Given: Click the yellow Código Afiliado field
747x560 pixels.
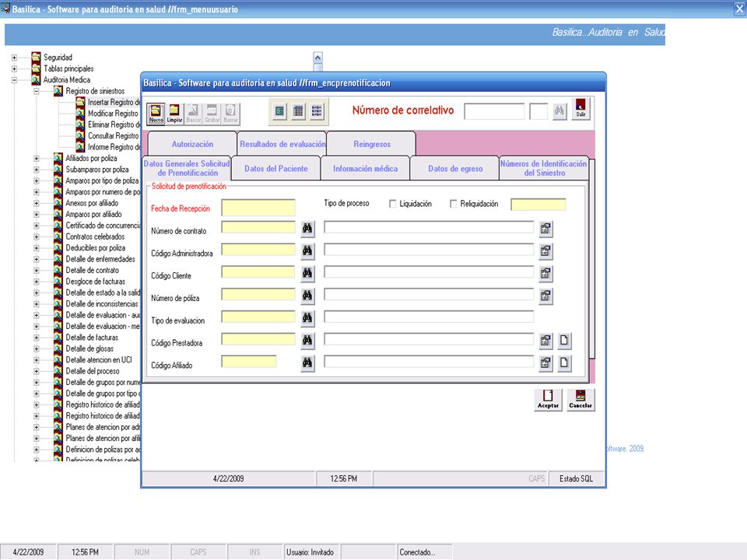Looking at the screenshot, I should tap(249, 362).
